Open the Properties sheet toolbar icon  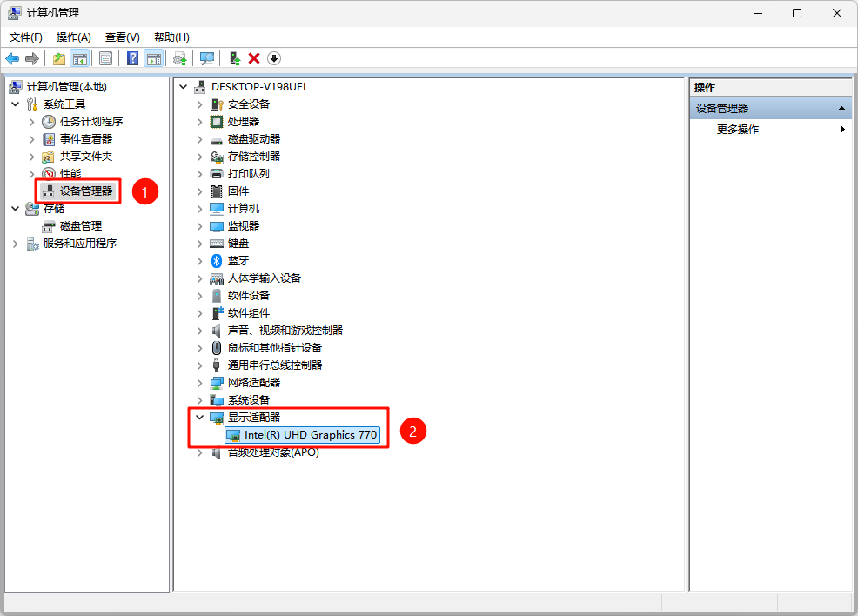pos(105,58)
